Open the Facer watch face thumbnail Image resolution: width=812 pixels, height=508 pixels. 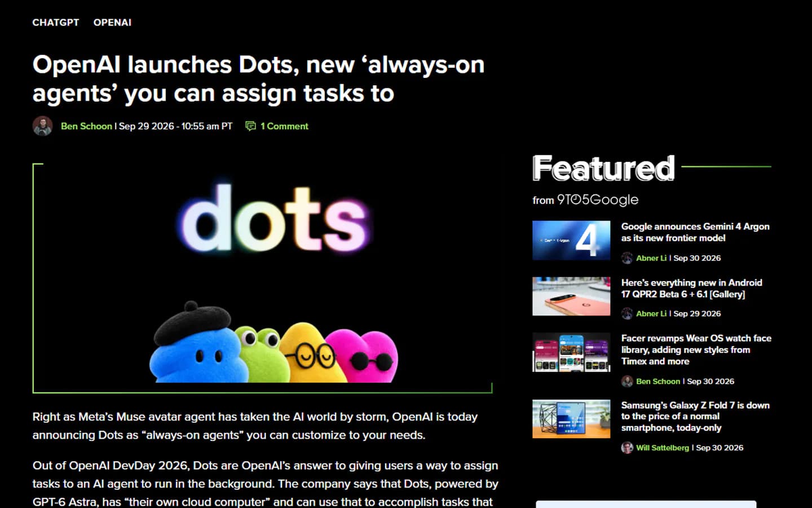click(571, 352)
